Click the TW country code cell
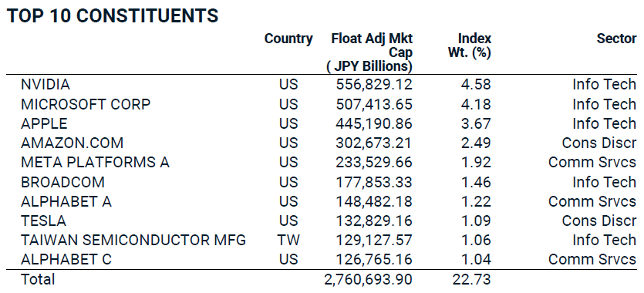The height and width of the screenshot is (293, 644). (288, 240)
